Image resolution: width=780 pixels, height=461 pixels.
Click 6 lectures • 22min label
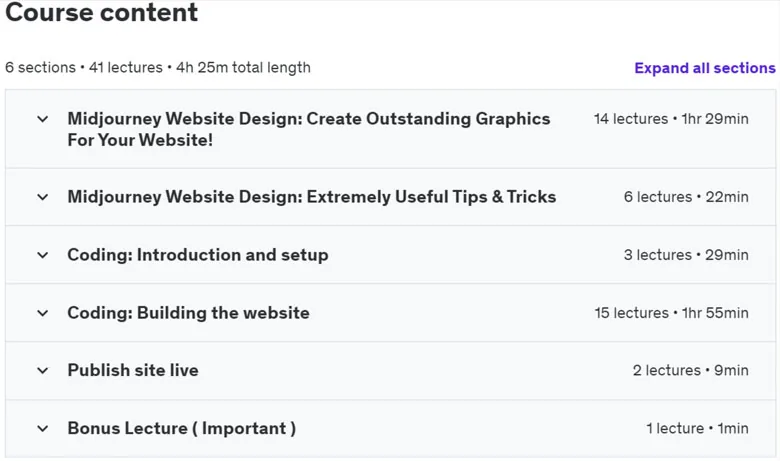click(x=686, y=197)
